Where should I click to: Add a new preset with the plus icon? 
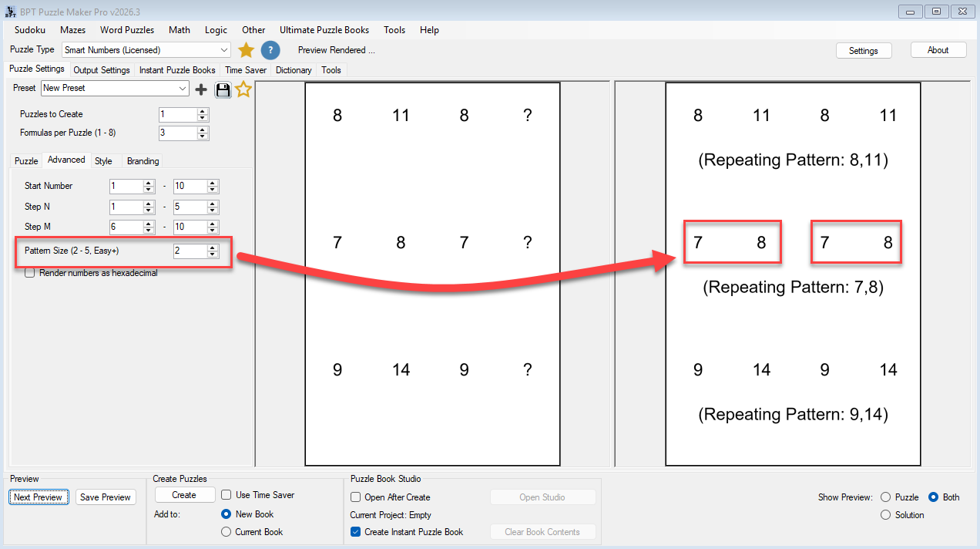(x=201, y=89)
